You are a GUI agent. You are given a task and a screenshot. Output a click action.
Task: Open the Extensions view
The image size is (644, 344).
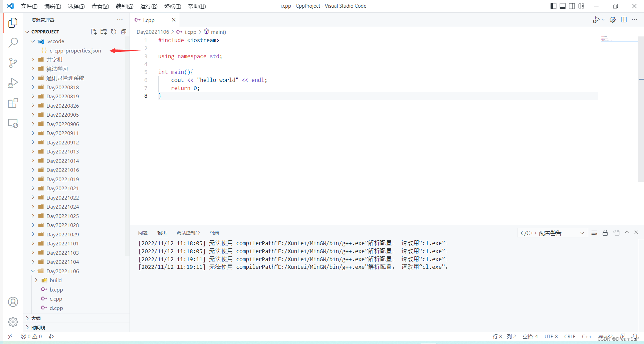tap(13, 103)
